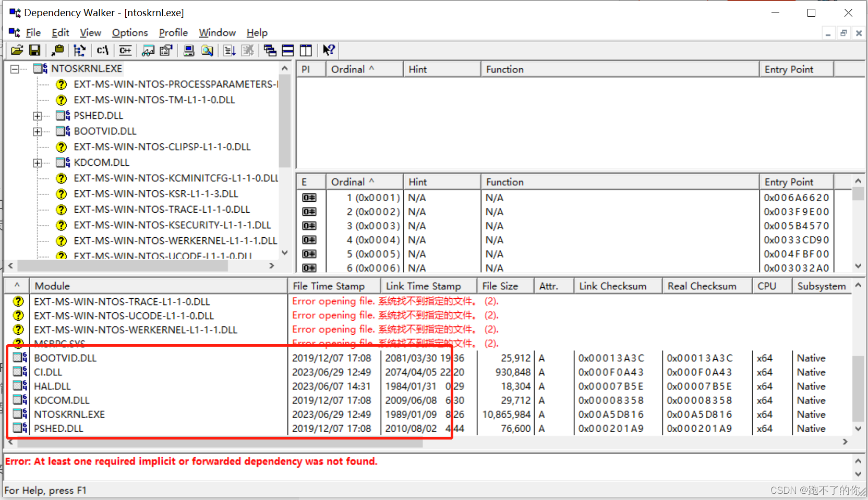Expand the PSHED.DLL tree node
868x500 pixels.
click(x=38, y=116)
